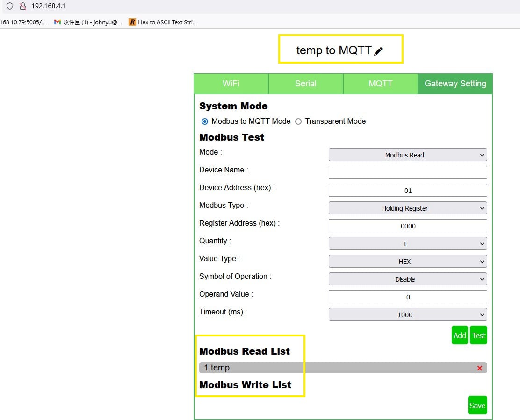Screen dimensions: 520x420
Task: Click the pencil edit icon beside title
Action: coord(378,51)
